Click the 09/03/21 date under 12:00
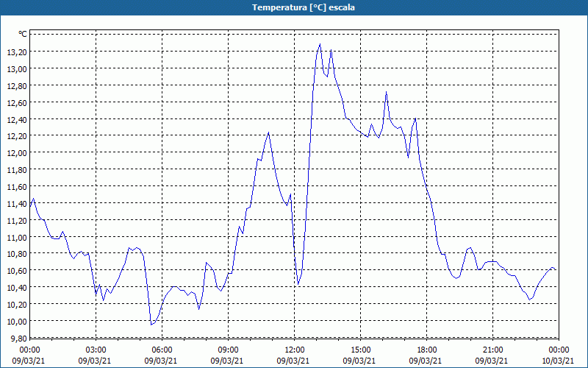The height and width of the screenshot is (368, 588). (293, 361)
